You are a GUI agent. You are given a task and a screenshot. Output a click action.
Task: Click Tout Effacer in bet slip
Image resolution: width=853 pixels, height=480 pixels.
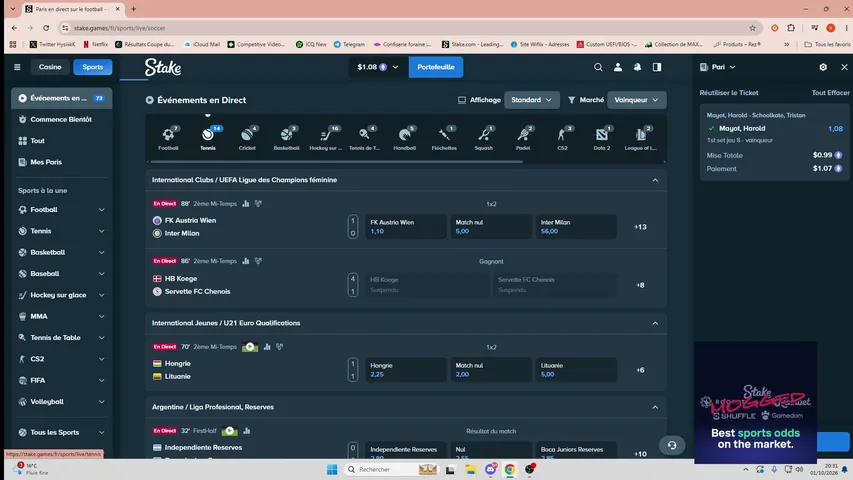(x=830, y=93)
